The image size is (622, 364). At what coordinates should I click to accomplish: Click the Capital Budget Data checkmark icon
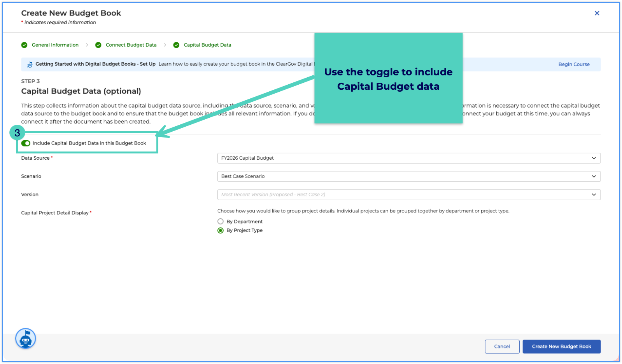pyautogui.click(x=176, y=45)
